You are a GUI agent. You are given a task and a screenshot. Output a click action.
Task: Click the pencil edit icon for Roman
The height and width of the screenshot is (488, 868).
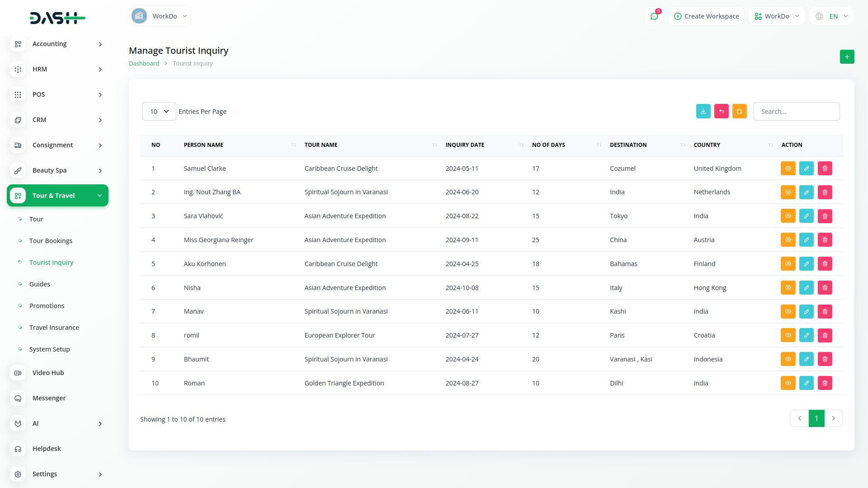click(806, 383)
